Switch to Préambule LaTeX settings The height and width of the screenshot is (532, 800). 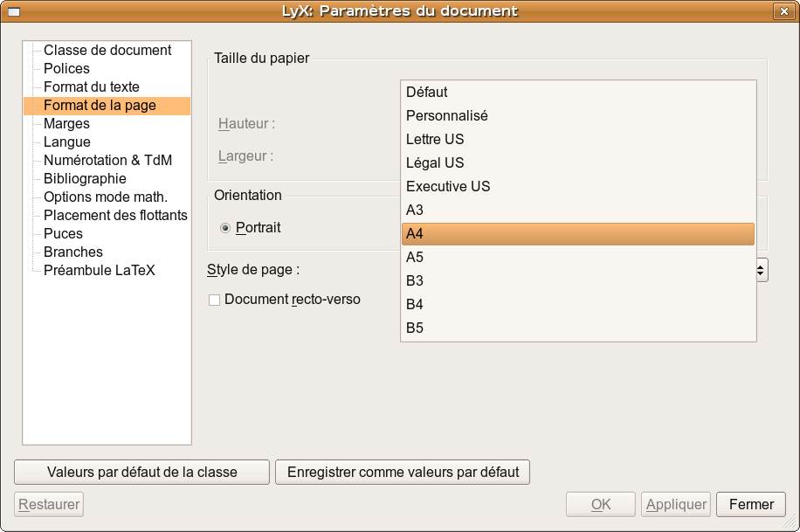click(99, 271)
